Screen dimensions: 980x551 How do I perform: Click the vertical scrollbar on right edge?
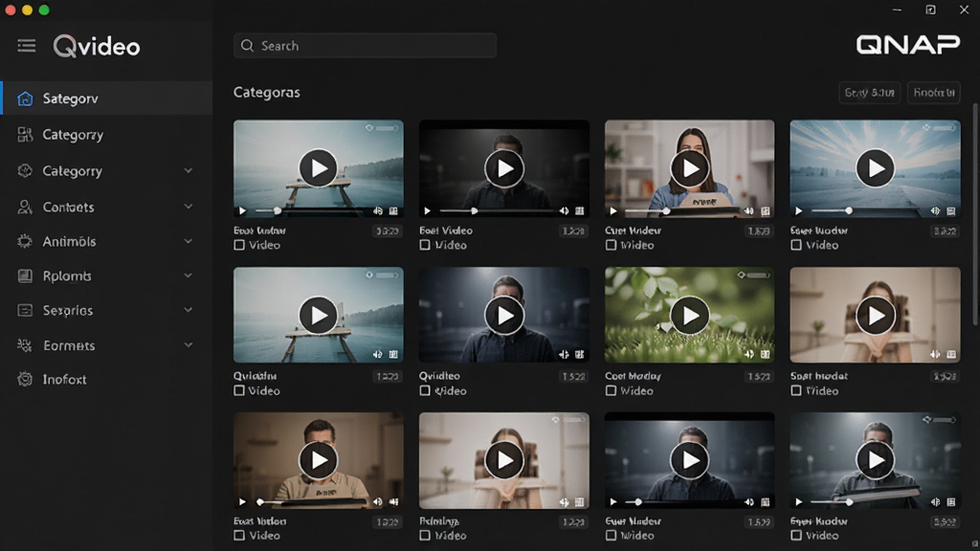[975, 215]
